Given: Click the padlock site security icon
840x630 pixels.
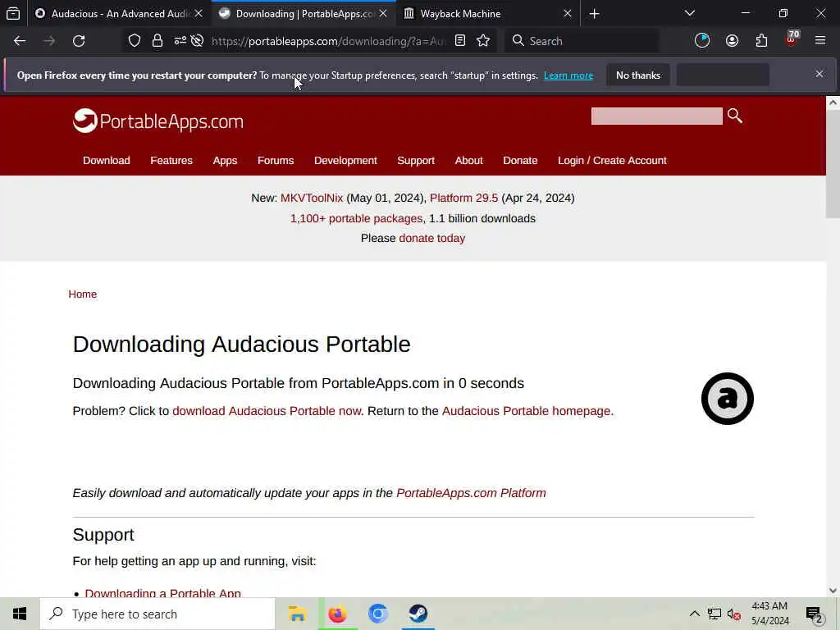Looking at the screenshot, I should [157, 41].
